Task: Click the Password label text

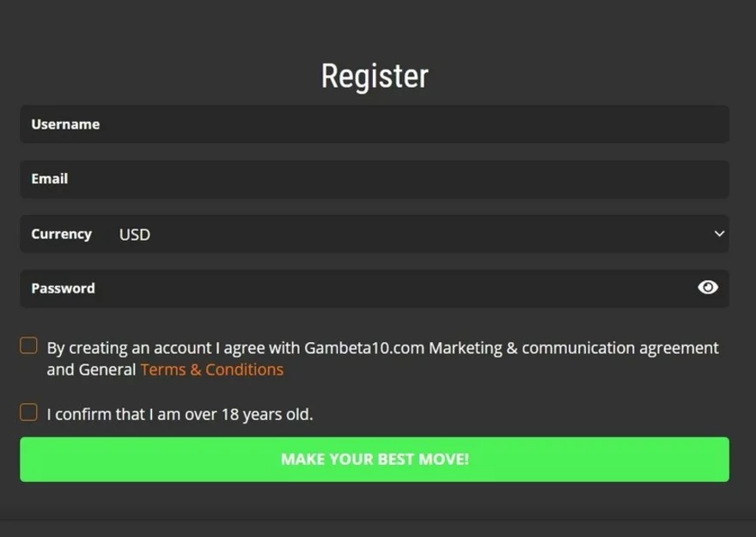Action: [x=64, y=289]
